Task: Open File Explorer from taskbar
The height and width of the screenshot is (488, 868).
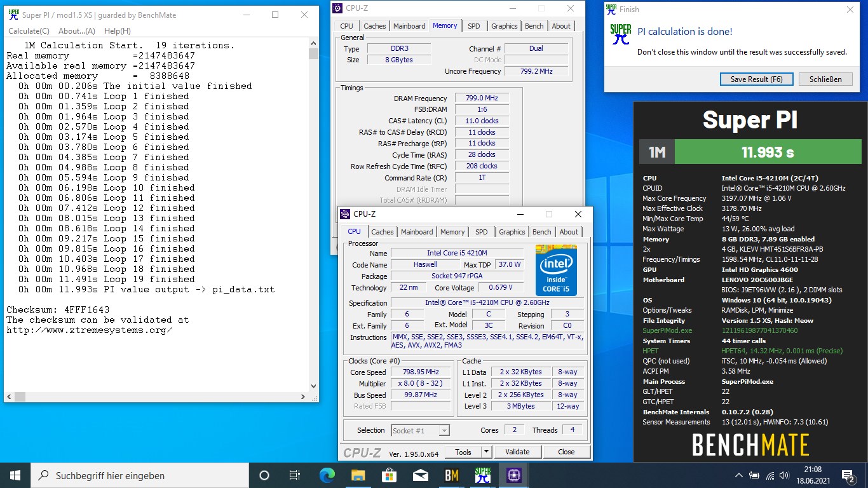Action: point(358,475)
